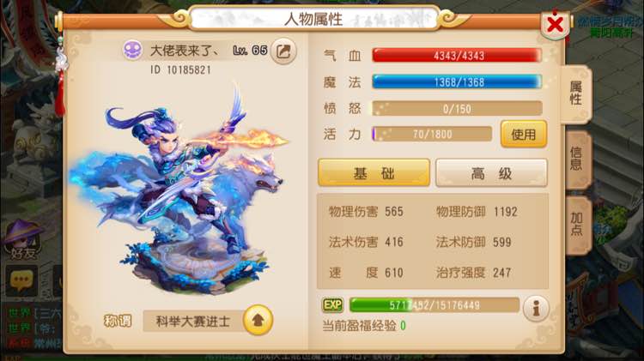
Task: Open the chat speech bubble icon
Action: pyautogui.click(x=21, y=281)
